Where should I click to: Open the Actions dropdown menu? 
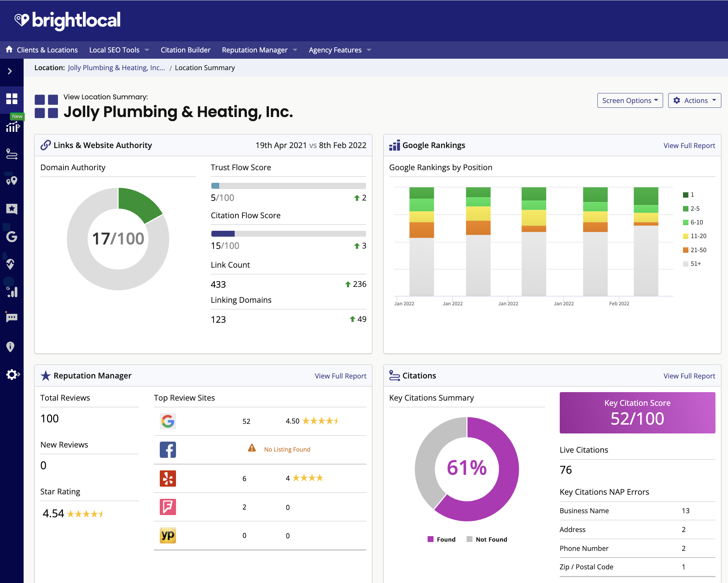[694, 100]
